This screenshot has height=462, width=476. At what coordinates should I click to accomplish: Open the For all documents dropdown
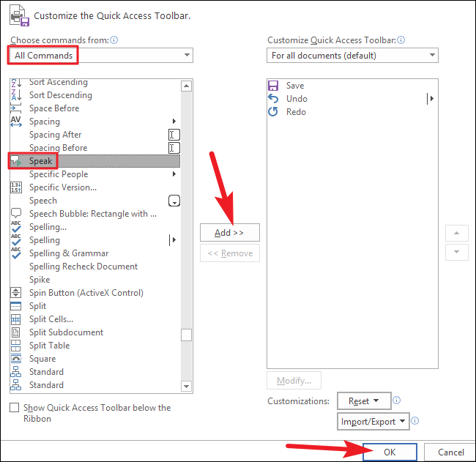[352, 55]
